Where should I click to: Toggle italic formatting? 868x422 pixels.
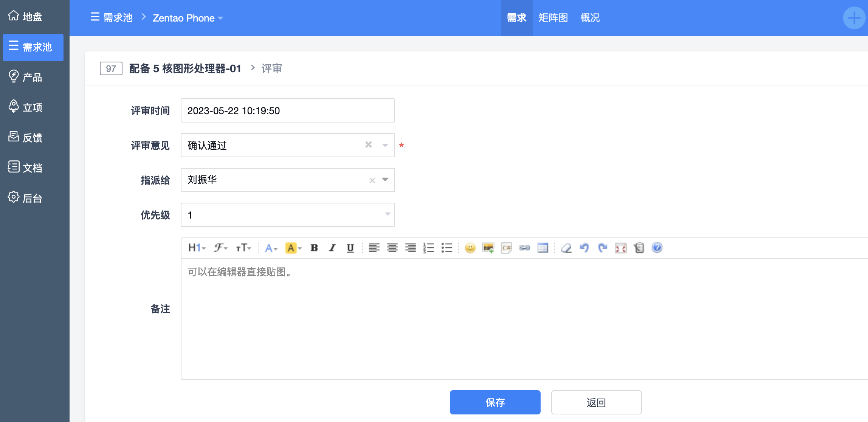[x=332, y=248]
